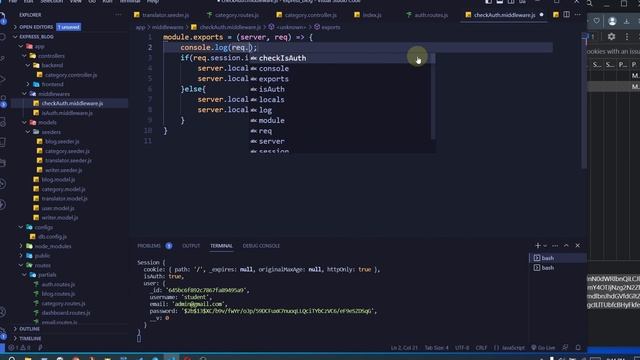Open dashboard.routes.js file
Screen dimensions: 640x360
point(66,313)
